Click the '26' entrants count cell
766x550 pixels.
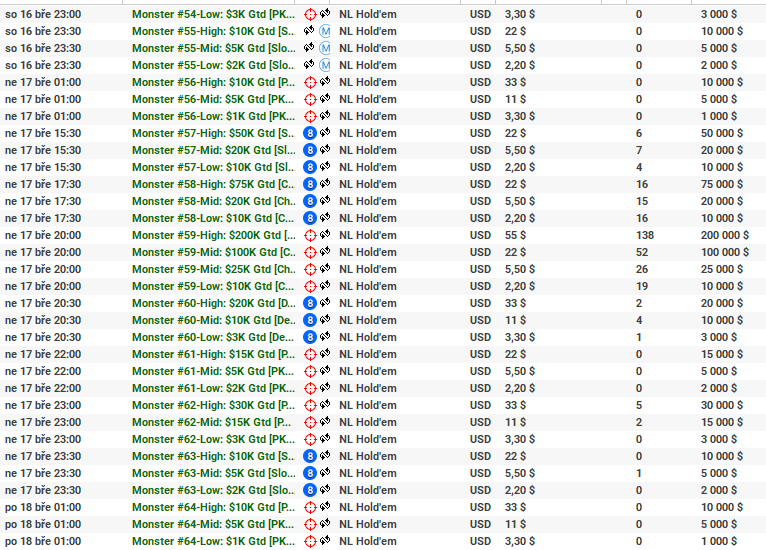click(x=642, y=270)
